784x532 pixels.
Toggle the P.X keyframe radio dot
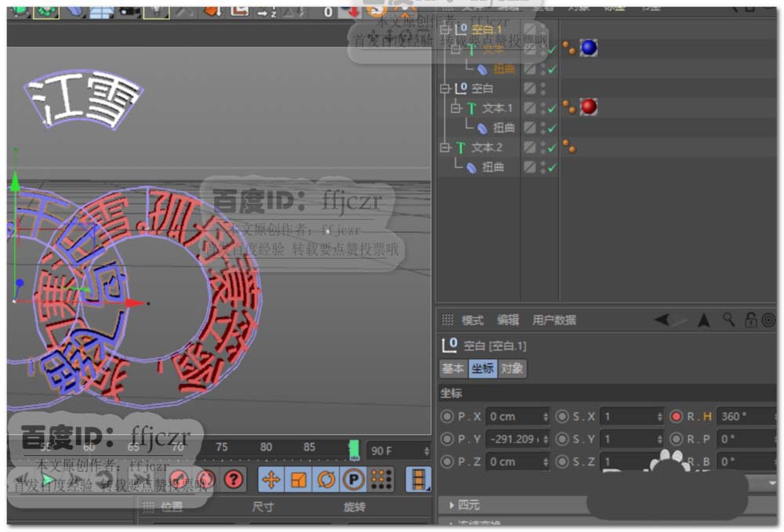pyautogui.click(x=448, y=417)
